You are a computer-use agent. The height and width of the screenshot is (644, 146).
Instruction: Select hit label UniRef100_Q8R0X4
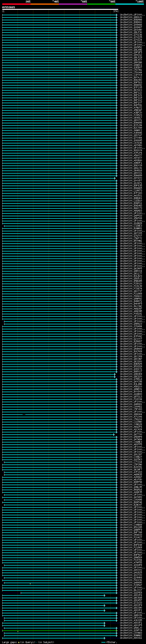pyautogui.click(x=131, y=271)
